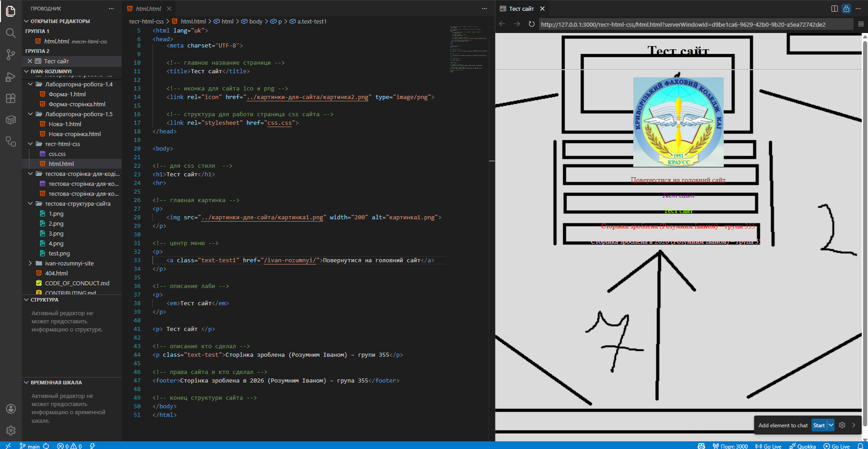Image resolution: width=868 pixels, height=449 pixels.
Task: Open Manage gear in activity bar
Action: [11, 430]
